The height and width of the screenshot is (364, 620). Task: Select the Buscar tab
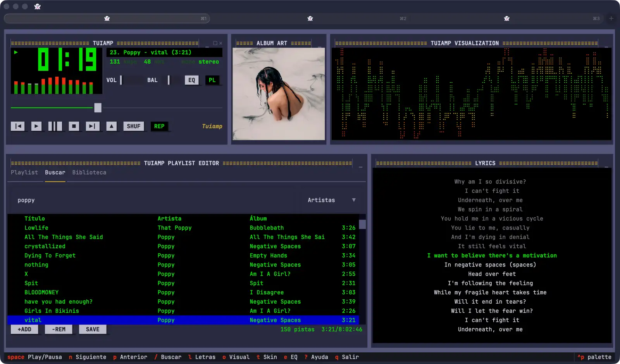click(x=55, y=173)
